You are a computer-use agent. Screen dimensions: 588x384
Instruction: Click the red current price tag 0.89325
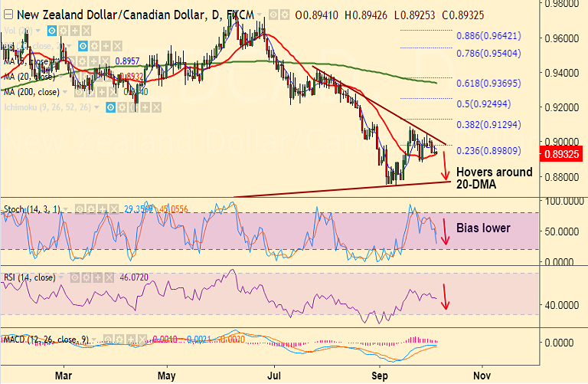(x=561, y=154)
